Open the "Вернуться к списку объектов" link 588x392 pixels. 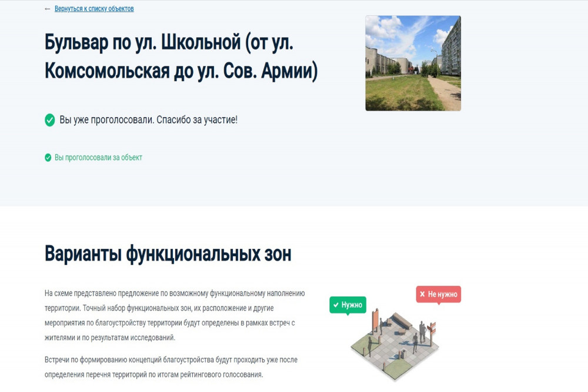pyautogui.click(x=94, y=9)
